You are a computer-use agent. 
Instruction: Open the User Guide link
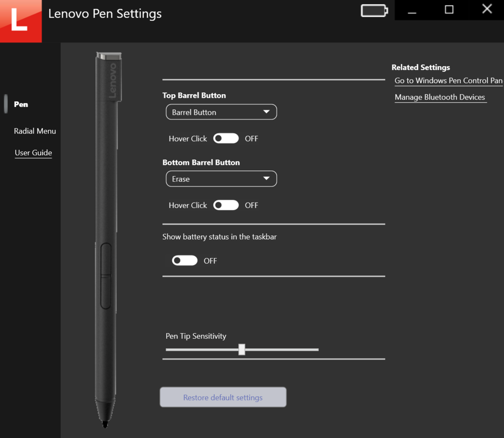33,153
